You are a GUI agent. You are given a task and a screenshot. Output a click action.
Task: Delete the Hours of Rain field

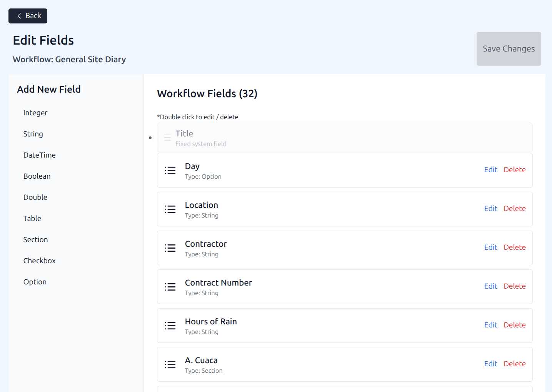pos(515,325)
